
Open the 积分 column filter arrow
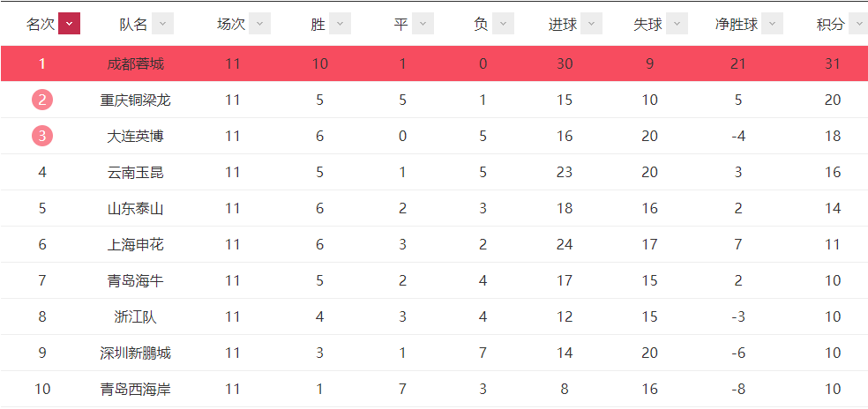pos(858,24)
